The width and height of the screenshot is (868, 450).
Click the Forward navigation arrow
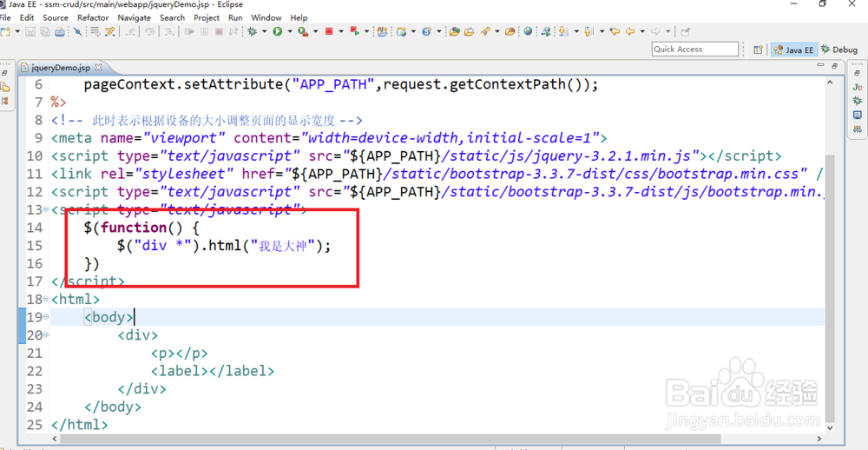click(x=655, y=31)
